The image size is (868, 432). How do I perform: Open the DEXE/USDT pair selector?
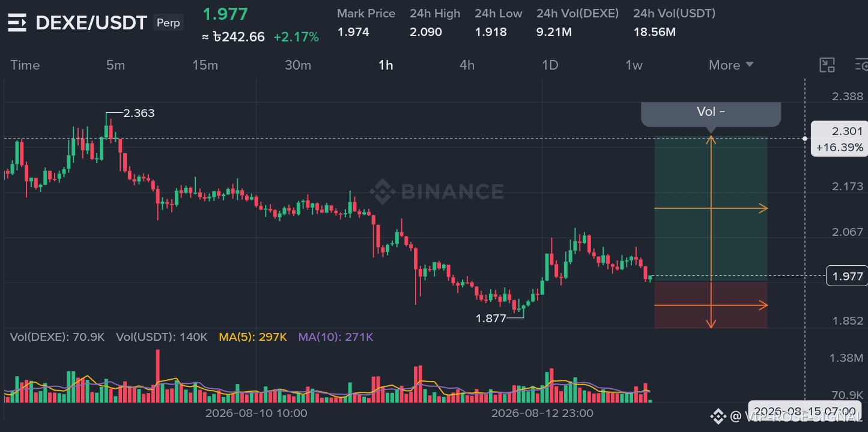click(91, 23)
